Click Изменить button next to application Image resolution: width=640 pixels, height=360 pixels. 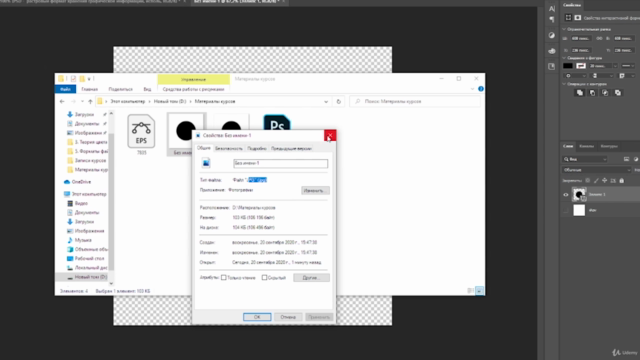(315, 191)
